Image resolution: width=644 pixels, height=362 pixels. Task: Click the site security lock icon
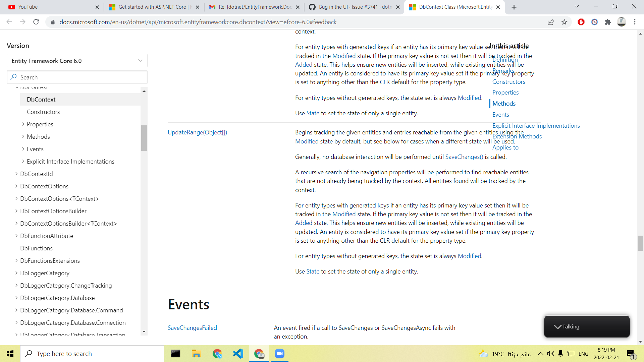53,22
